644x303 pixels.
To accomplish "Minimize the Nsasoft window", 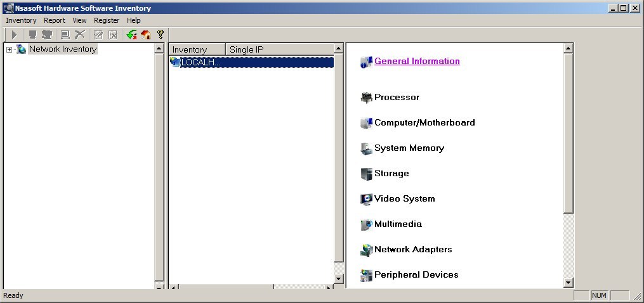I will click(x=613, y=8).
